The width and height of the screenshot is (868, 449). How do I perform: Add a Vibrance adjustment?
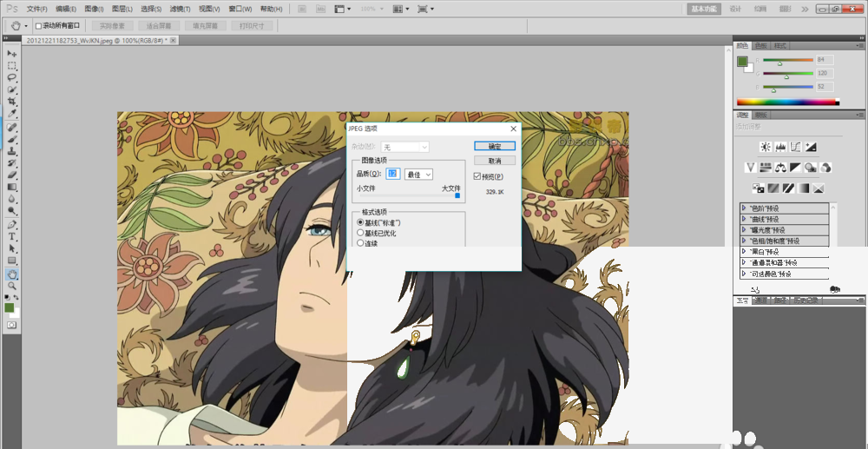(751, 168)
